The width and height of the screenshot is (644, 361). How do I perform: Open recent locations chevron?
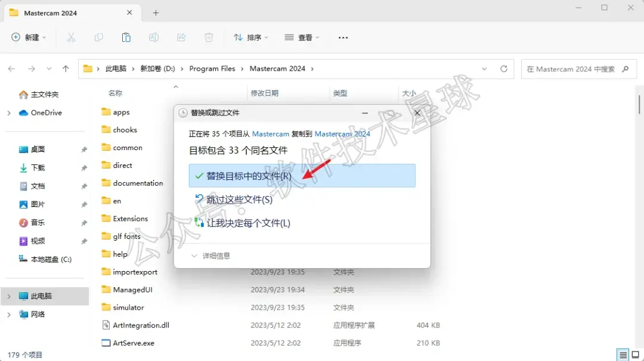point(49,69)
